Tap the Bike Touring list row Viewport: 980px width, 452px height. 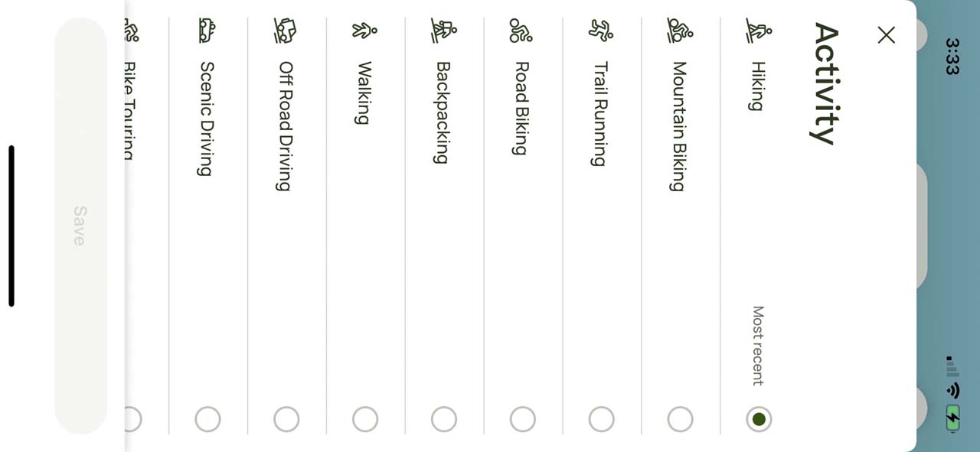point(132,226)
